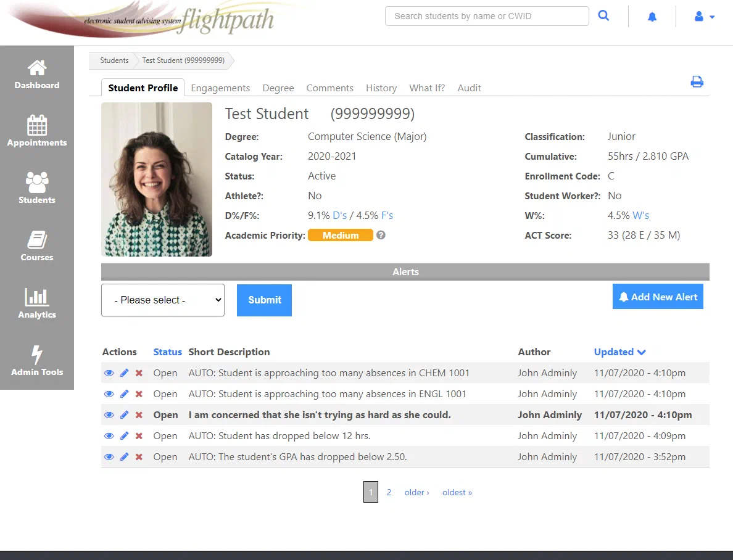Open the Appointments calendar icon
This screenshot has height=560, width=733.
pos(37,125)
